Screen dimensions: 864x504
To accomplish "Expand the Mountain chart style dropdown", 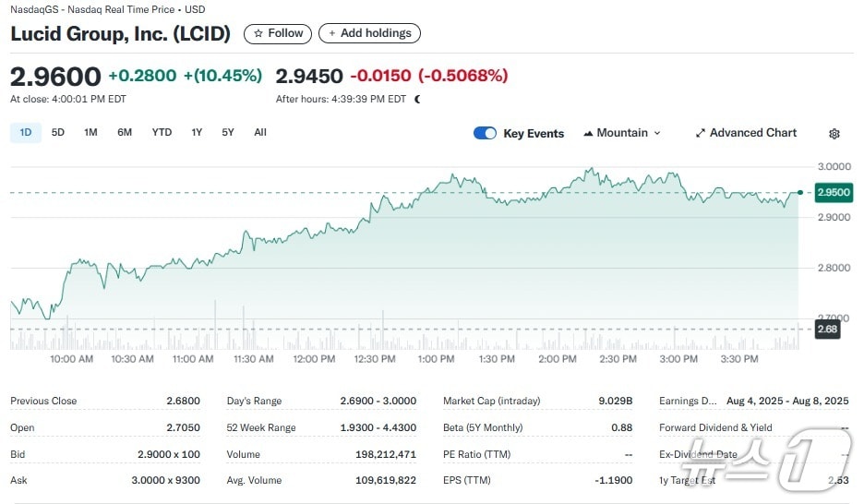I will point(656,133).
